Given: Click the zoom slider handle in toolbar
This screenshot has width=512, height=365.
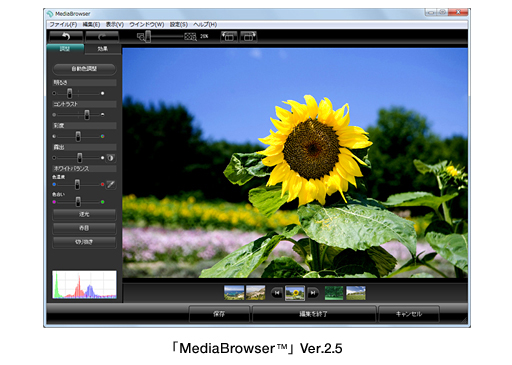Looking at the screenshot, I should [x=148, y=37].
